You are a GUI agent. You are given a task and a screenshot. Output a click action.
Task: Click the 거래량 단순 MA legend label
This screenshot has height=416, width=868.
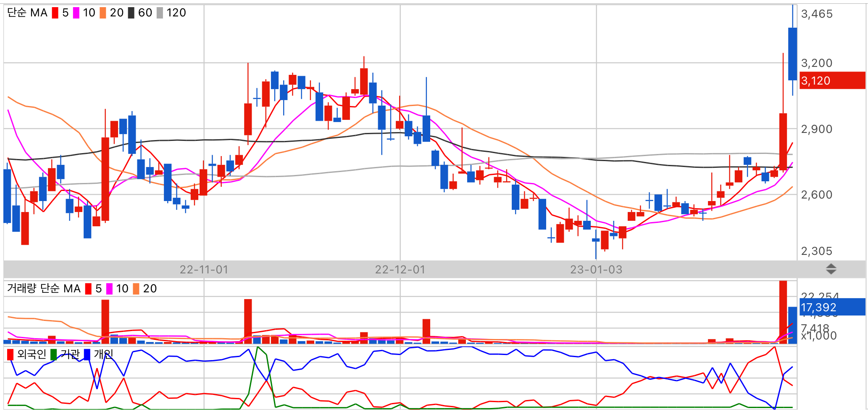point(44,289)
